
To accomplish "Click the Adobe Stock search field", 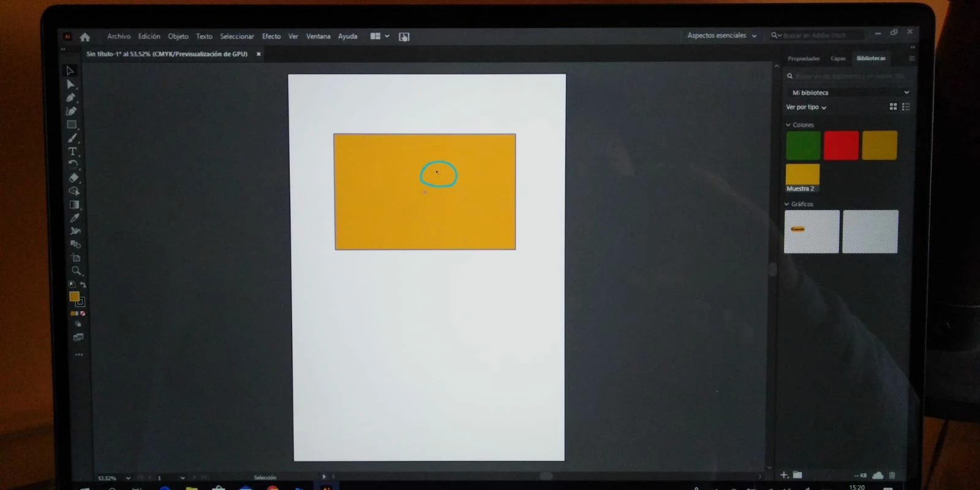I will click(x=817, y=36).
